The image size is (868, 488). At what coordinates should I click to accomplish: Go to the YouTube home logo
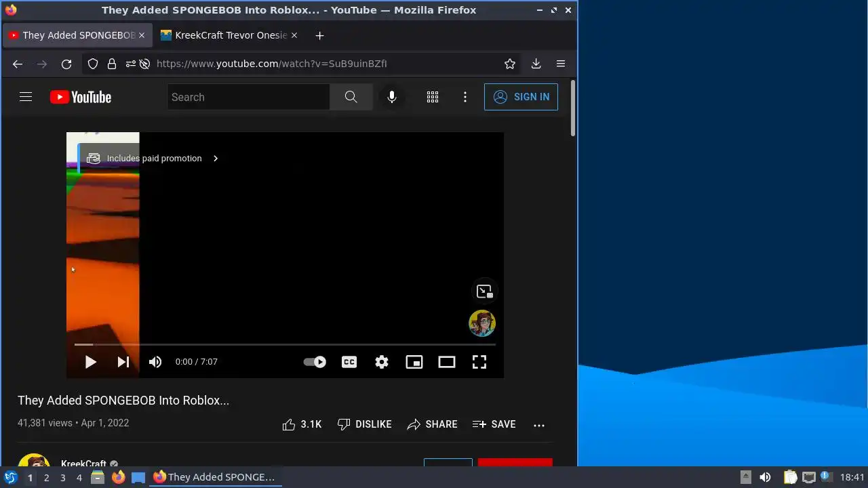[x=81, y=97]
